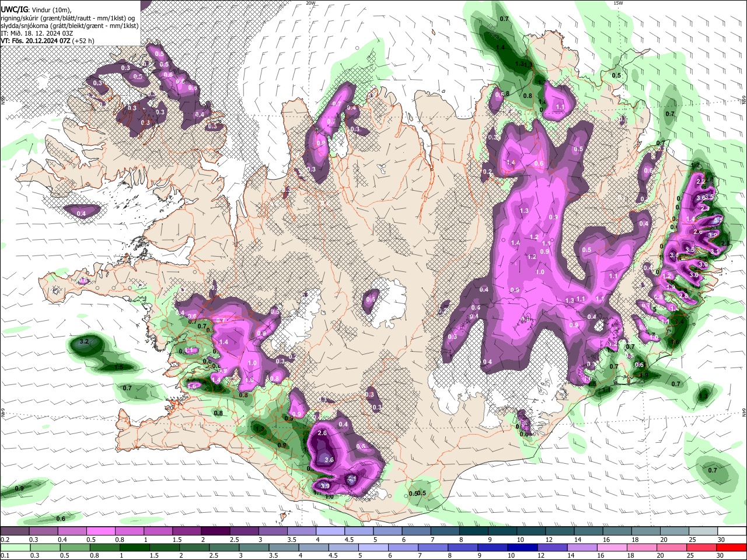Click the 0.1 label in lower legend row
747x560 pixels.
(x=5, y=555)
